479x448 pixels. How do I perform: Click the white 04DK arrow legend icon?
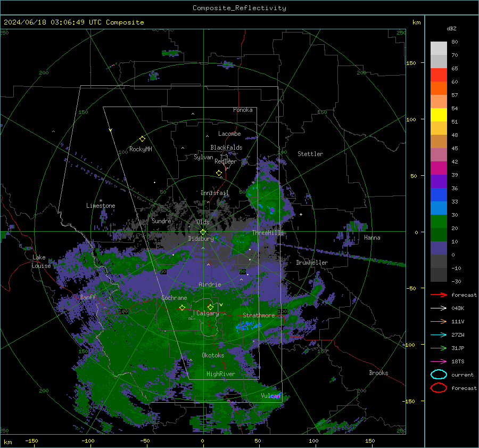click(x=439, y=308)
